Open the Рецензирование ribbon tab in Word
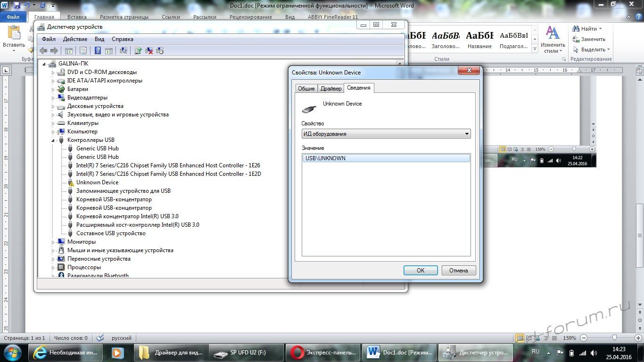This screenshot has width=644, height=362. click(251, 17)
